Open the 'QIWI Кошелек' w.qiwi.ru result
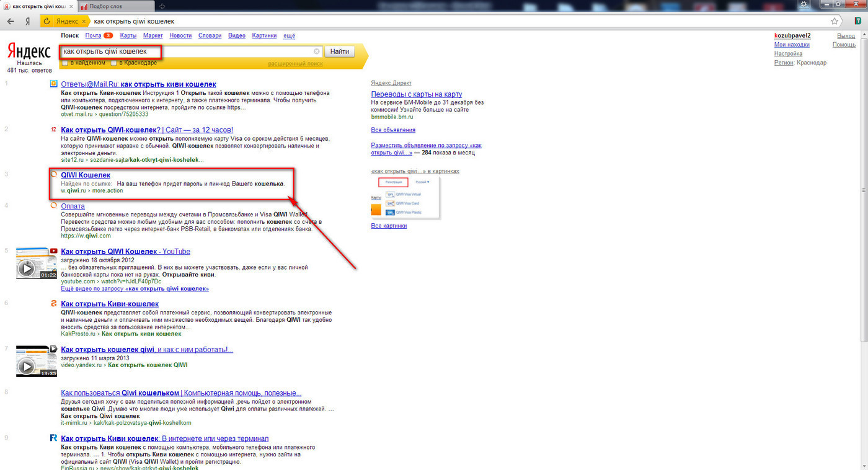 point(86,175)
